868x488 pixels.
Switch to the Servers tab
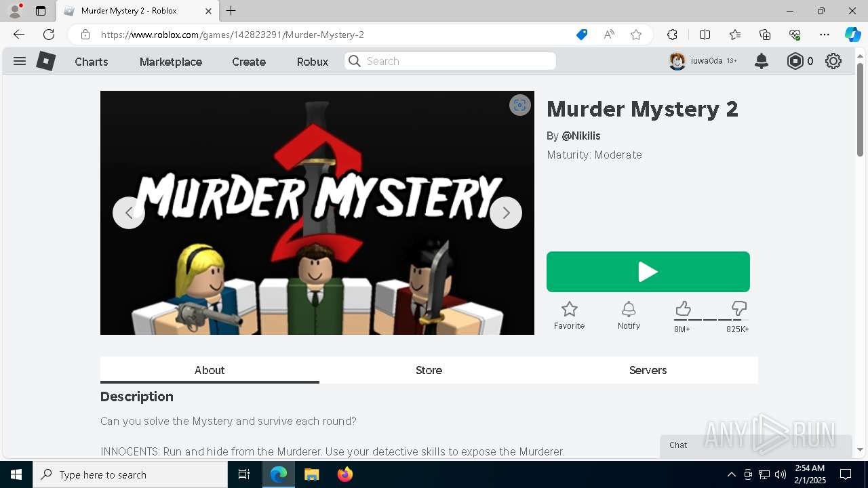(648, 370)
